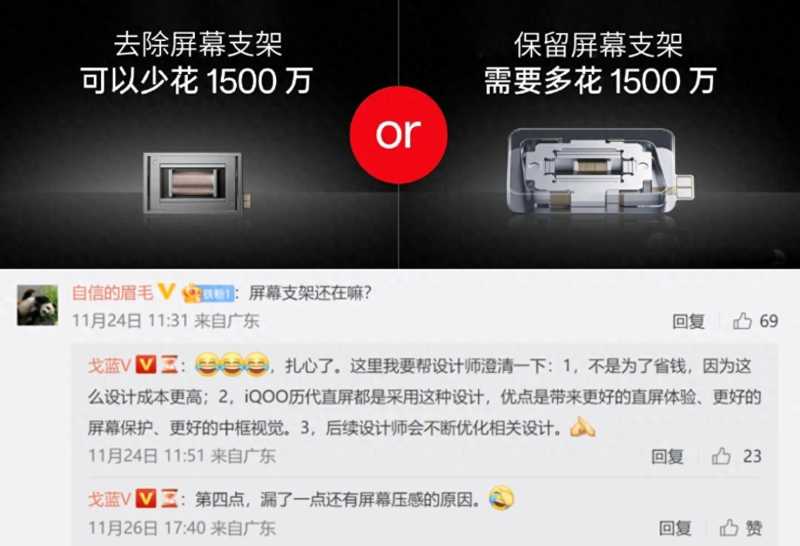The height and width of the screenshot is (546, 800).
Task: Like the 屏幕支架还在嘛 comment with 69 likes
Action: (x=742, y=321)
